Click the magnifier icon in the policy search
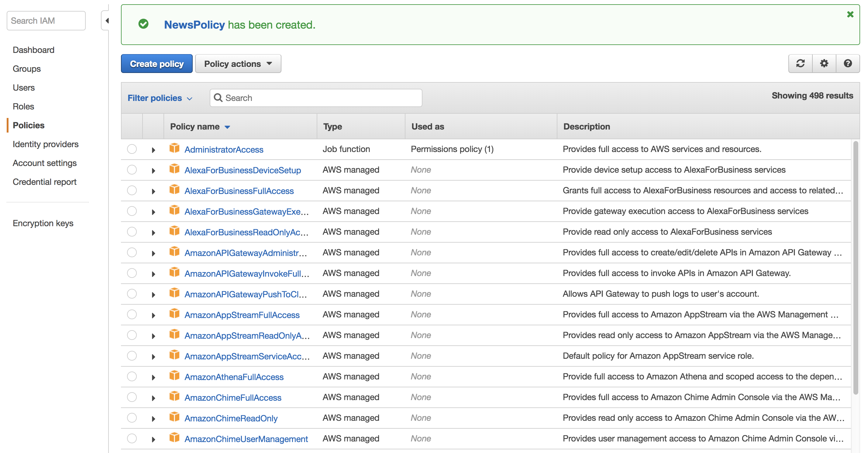This screenshot has width=868, height=453. pyautogui.click(x=218, y=98)
